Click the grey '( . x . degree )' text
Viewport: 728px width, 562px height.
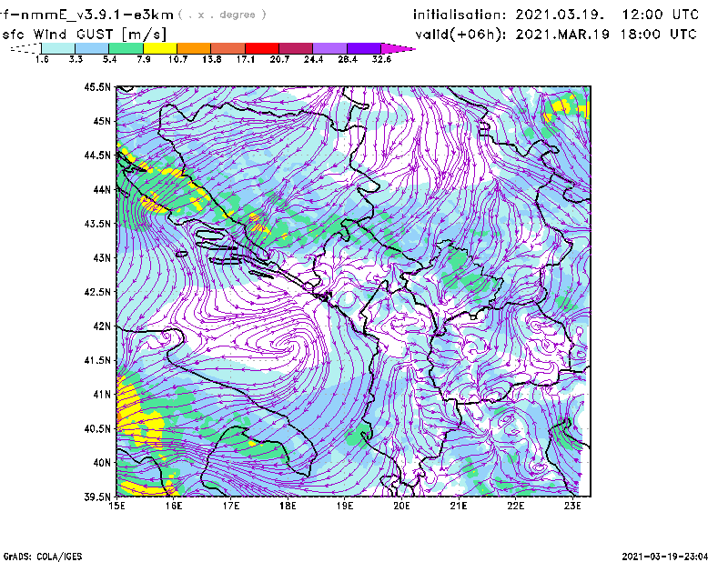pyautogui.click(x=222, y=15)
